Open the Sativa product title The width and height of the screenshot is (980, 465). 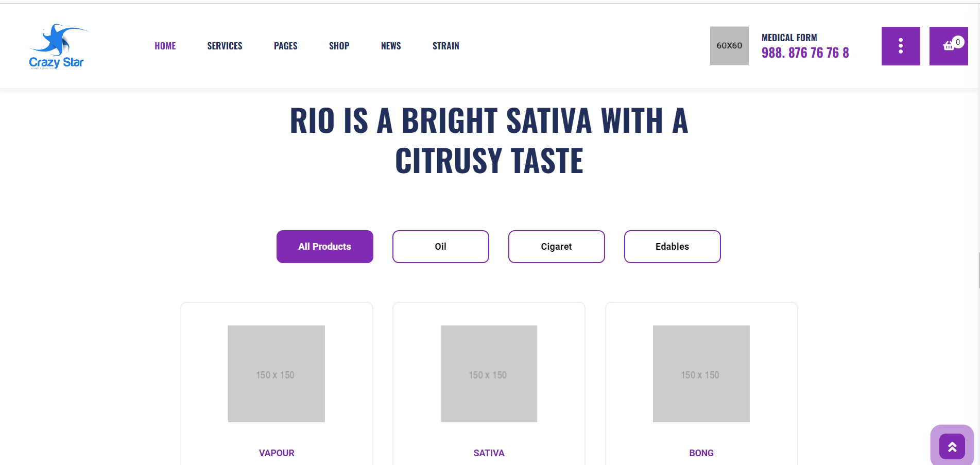[x=489, y=453]
